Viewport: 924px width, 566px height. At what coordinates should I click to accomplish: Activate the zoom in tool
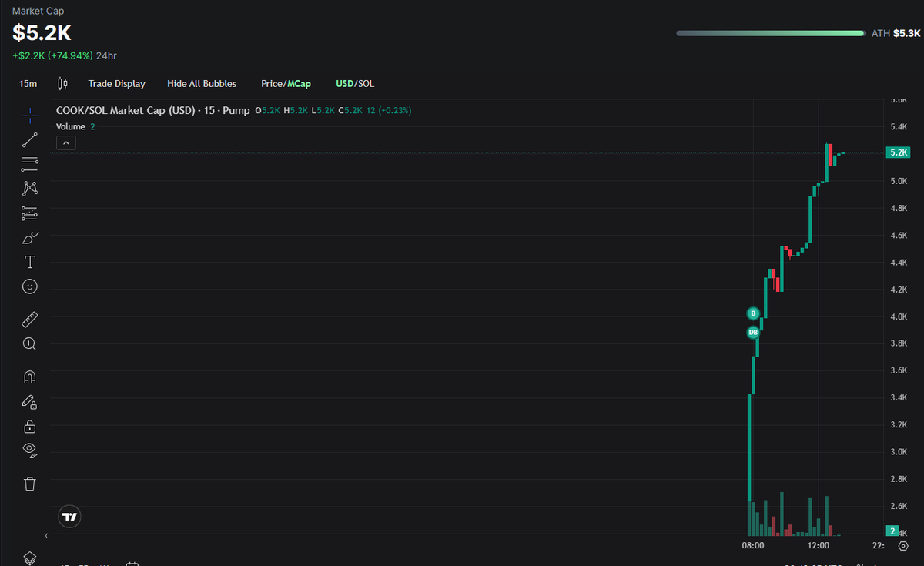click(29, 343)
